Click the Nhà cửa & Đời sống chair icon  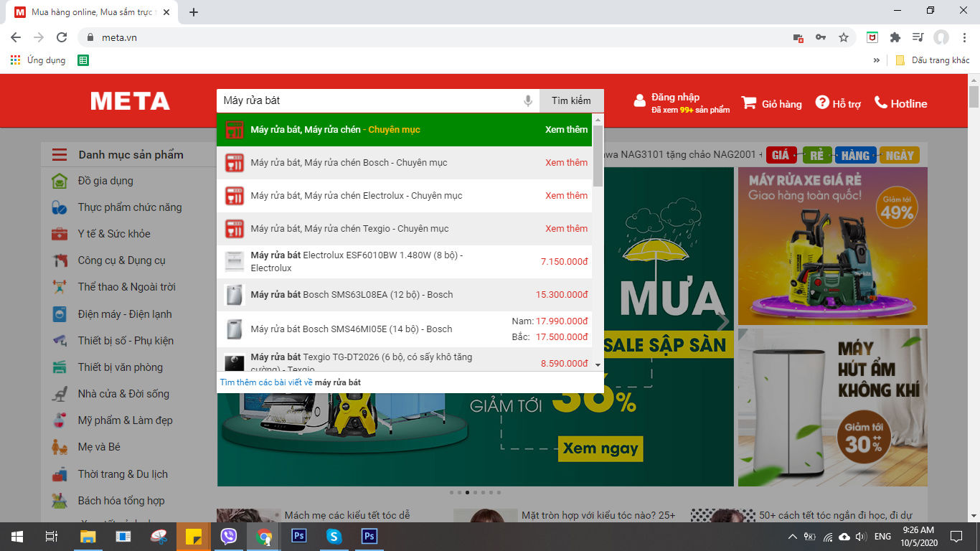tap(60, 394)
